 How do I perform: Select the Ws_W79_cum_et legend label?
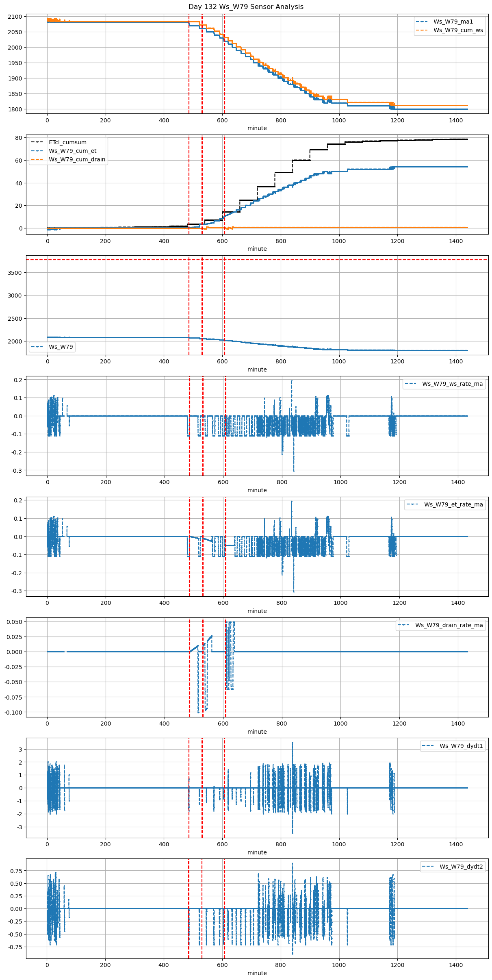pyautogui.click(x=72, y=151)
